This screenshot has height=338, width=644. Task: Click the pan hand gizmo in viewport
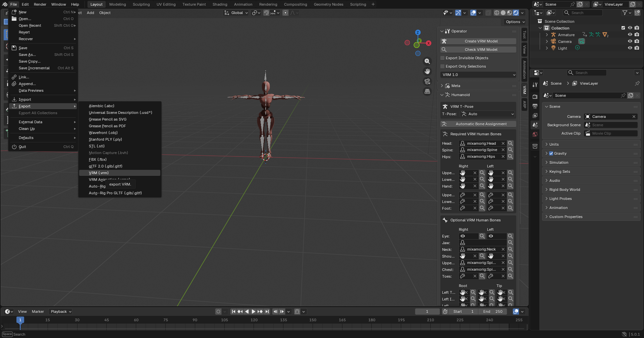tap(427, 71)
